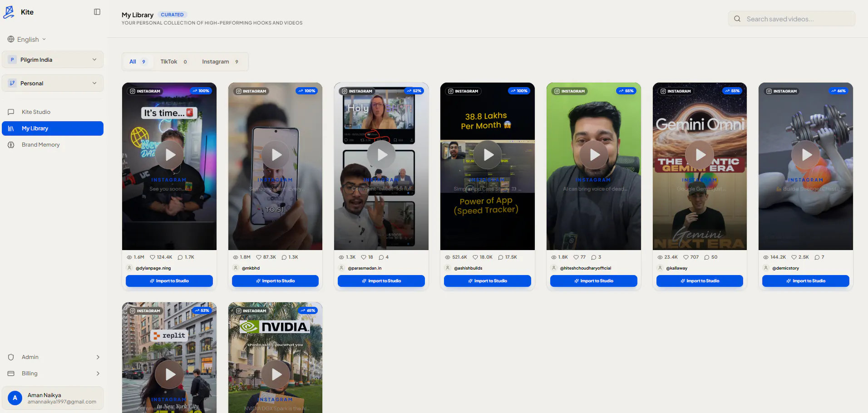Import the @dylanpage.ning video to Studio

(x=169, y=281)
